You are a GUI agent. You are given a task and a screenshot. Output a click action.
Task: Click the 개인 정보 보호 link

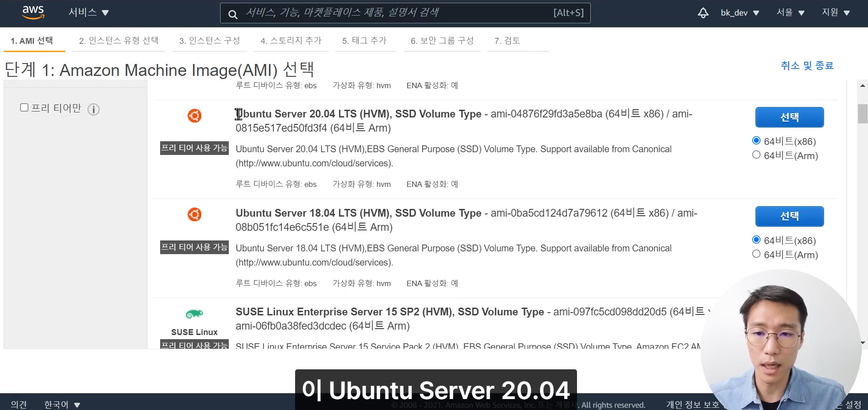click(x=692, y=405)
